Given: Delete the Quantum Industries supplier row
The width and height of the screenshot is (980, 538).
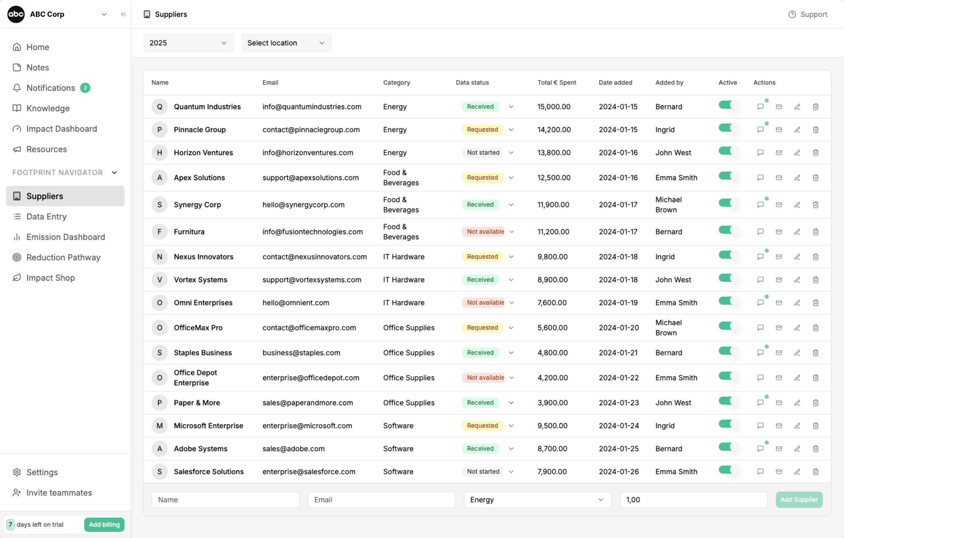Looking at the screenshot, I should coord(815,106).
